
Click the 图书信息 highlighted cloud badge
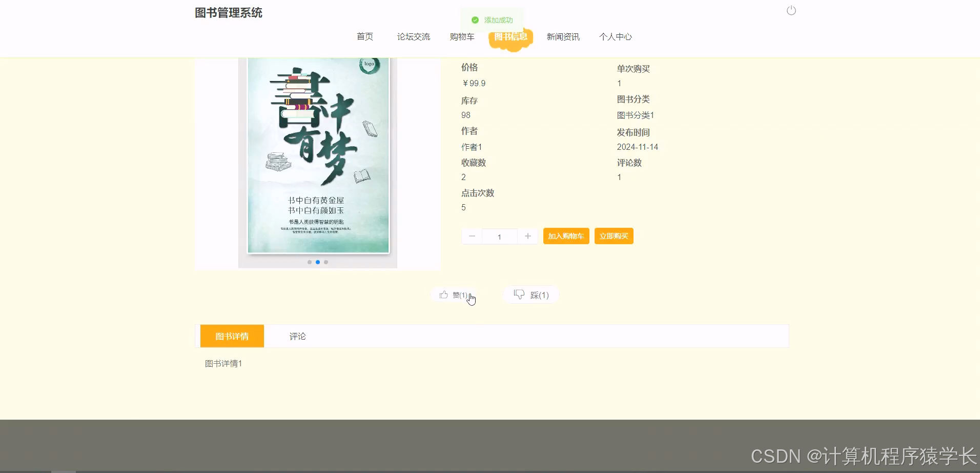click(x=511, y=36)
